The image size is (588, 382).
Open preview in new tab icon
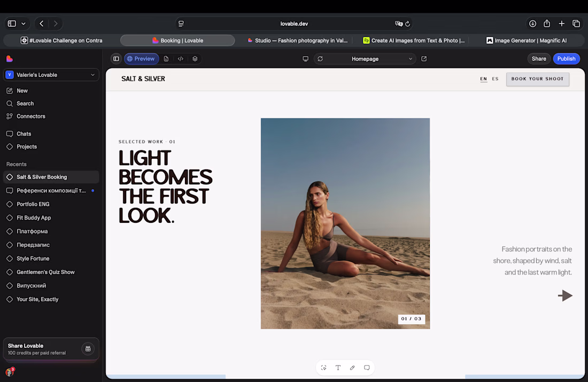[424, 59]
